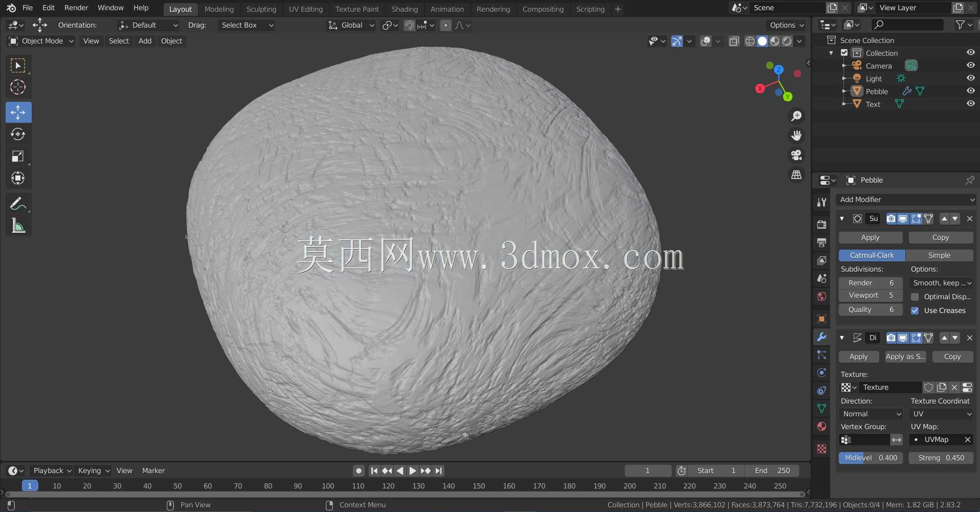Adjust the Strength slider
Viewport: 980px width, 512px height.
pyautogui.click(x=941, y=458)
